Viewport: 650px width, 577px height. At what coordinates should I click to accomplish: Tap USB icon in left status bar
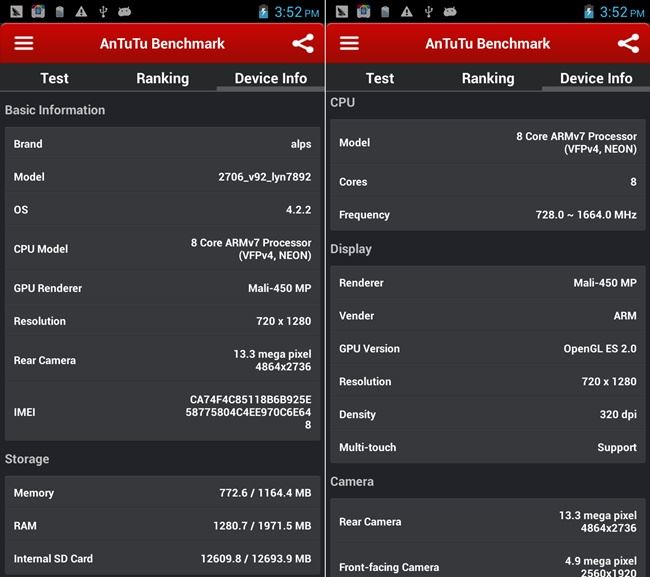tap(103, 12)
